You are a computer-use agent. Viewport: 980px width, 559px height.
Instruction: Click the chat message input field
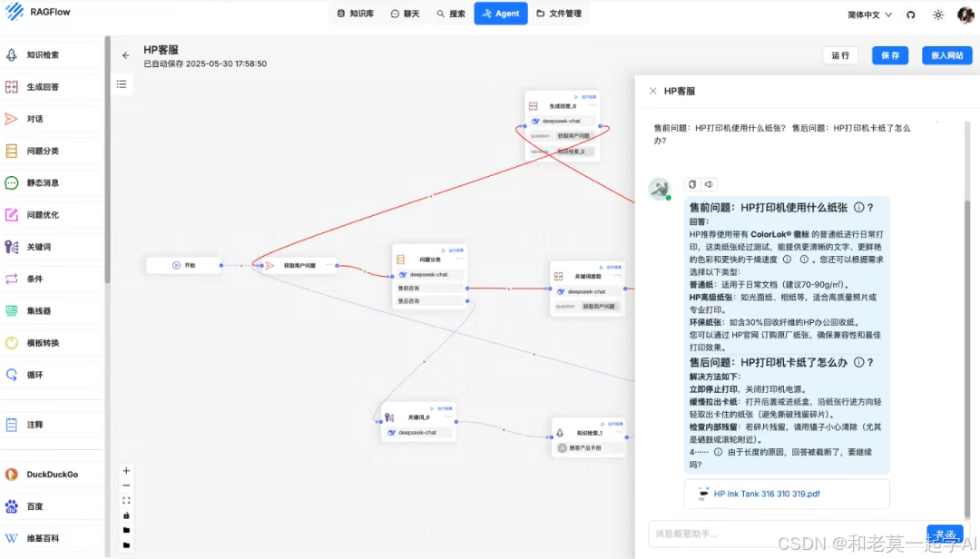pyautogui.click(x=786, y=534)
